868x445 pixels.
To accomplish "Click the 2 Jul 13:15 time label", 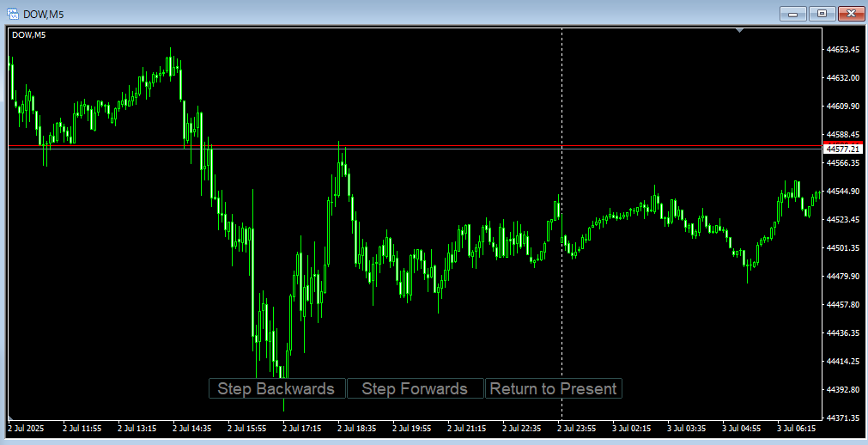I will pyautogui.click(x=137, y=429).
